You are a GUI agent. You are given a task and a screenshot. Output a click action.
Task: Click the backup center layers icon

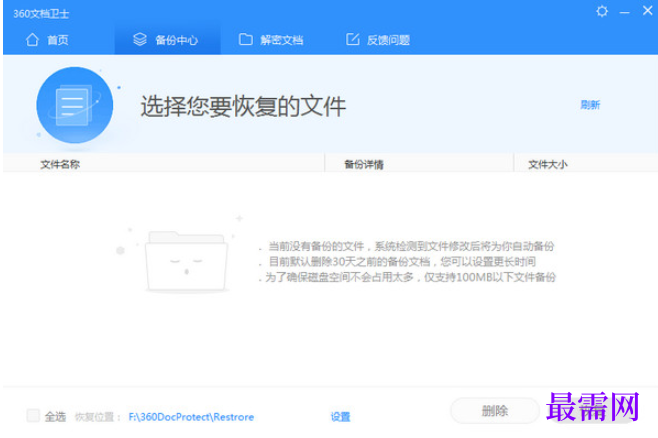(140, 39)
